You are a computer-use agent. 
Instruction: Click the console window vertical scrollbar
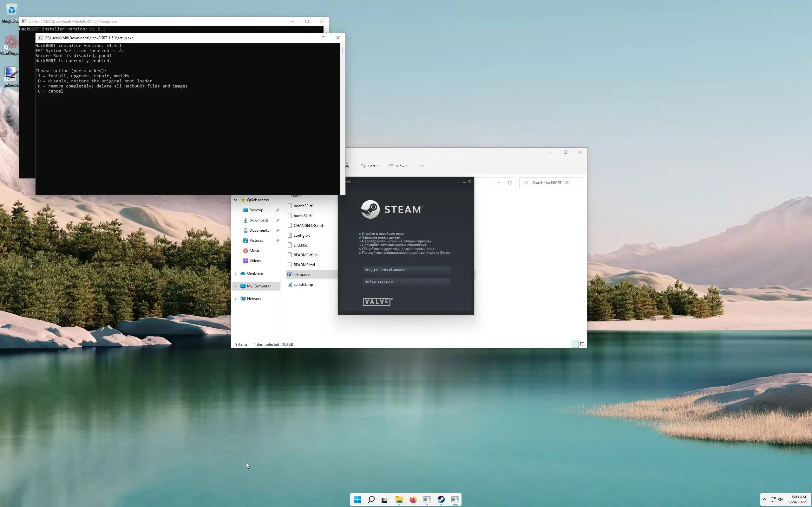click(x=343, y=117)
